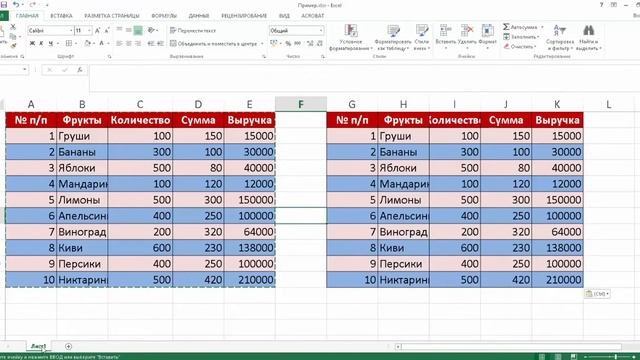Apply the font color letter A
This screenshot has width=640, height=360.
pos(101,43)
